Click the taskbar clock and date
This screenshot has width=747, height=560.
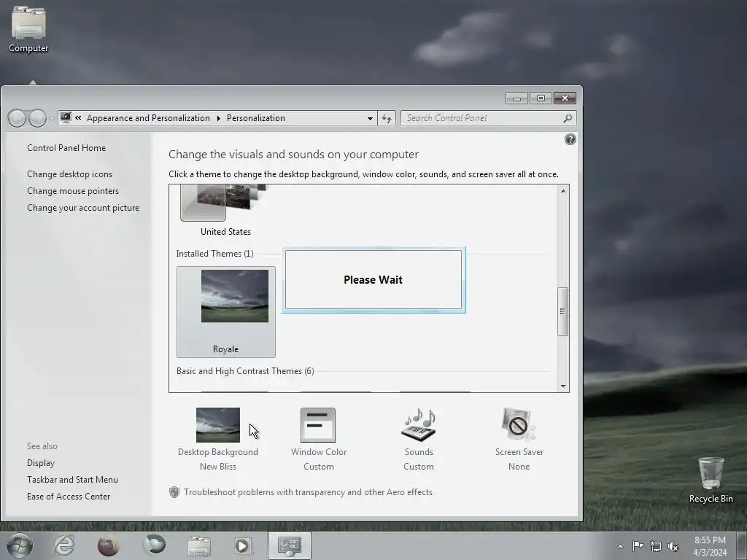point(710,546)
